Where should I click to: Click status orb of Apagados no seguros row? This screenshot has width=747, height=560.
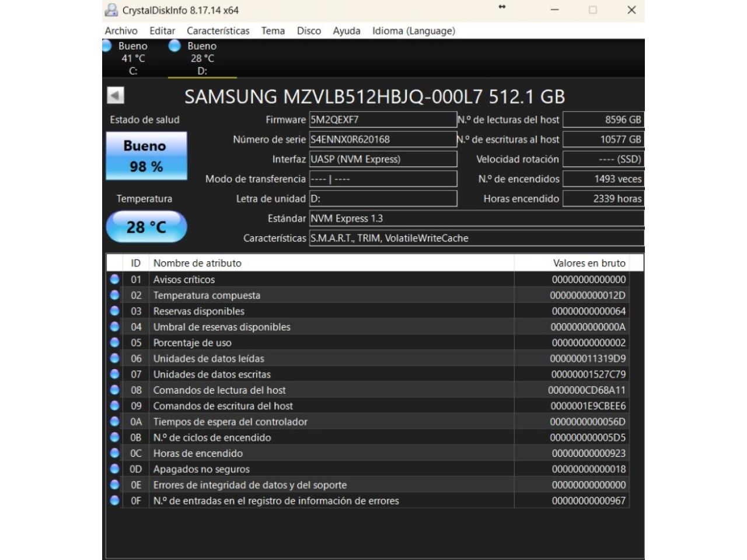click(114, 468)
